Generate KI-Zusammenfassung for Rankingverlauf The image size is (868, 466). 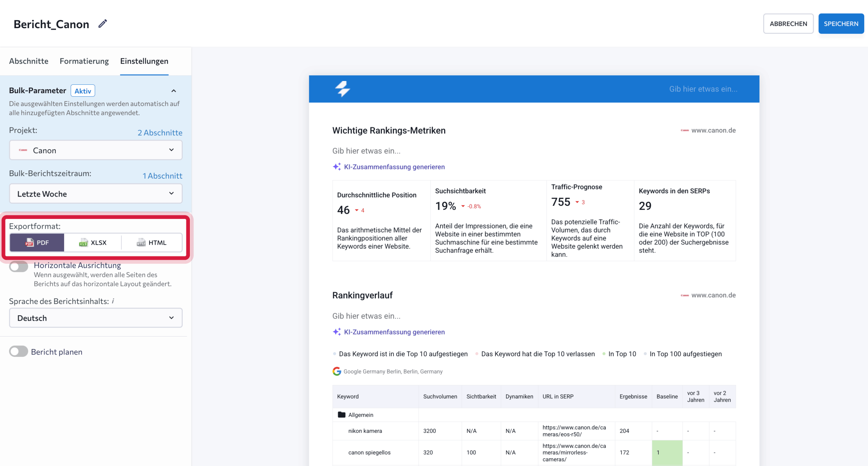pyautogui.click(x=394, y=332)
